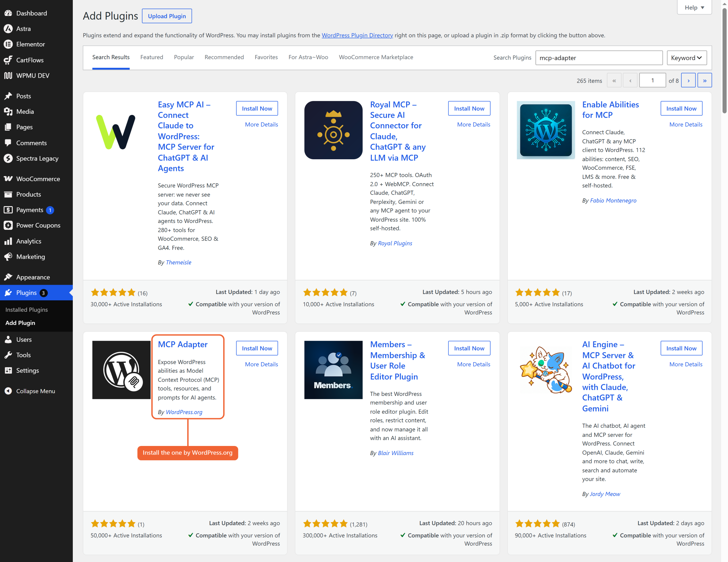Click the Members plugin thumbnail
Viewport: 728px width, 562px height.
333,370
